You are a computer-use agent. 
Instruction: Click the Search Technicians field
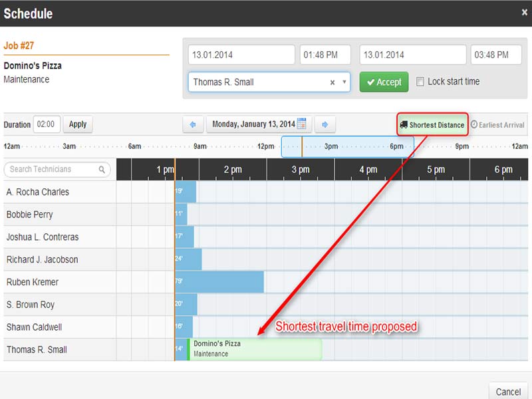click(x=57, y=170)
